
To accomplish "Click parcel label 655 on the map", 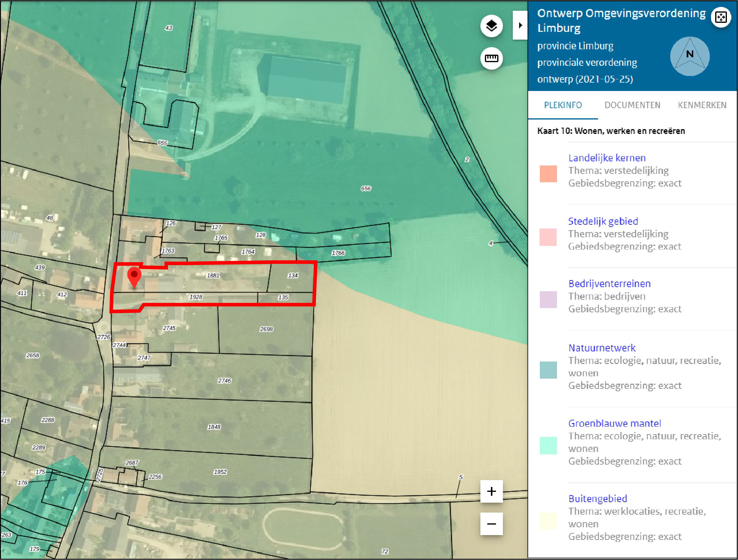I will pos(162,143).
